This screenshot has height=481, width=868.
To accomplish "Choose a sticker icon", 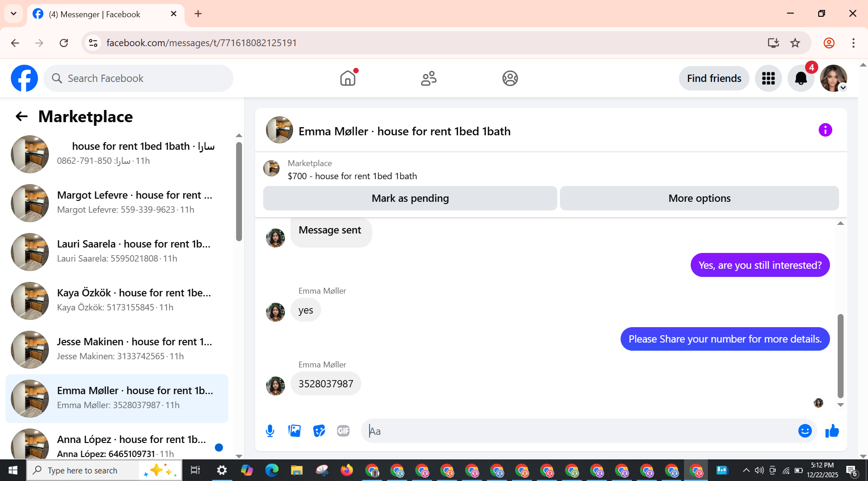I will [319, 431].
